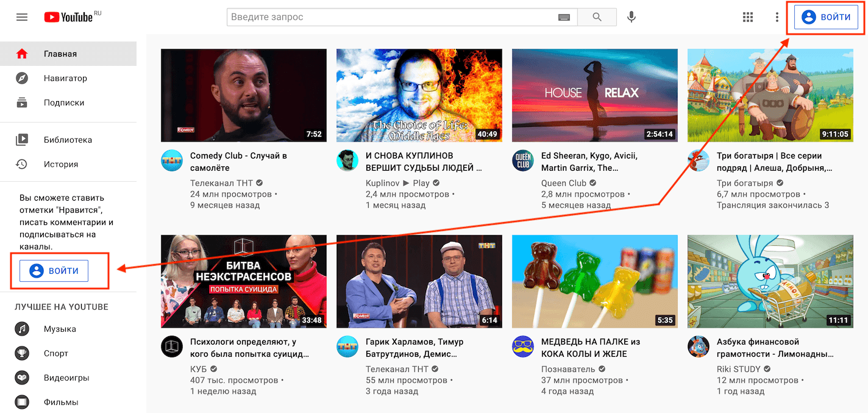Select Библиотека in the sidebar

(68, 140)
